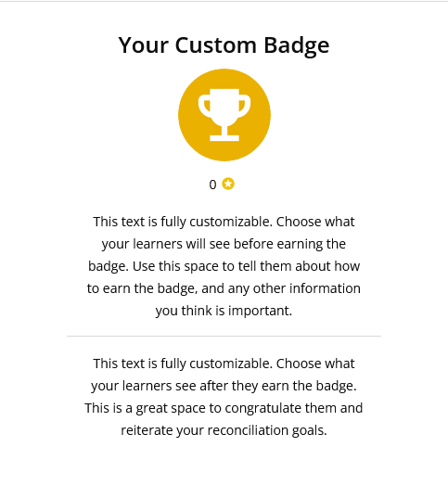Image resolution: width=448 pixels, height=485 pixels.
Task: Click the white trophy cup symbol
Action: point(224,115)
